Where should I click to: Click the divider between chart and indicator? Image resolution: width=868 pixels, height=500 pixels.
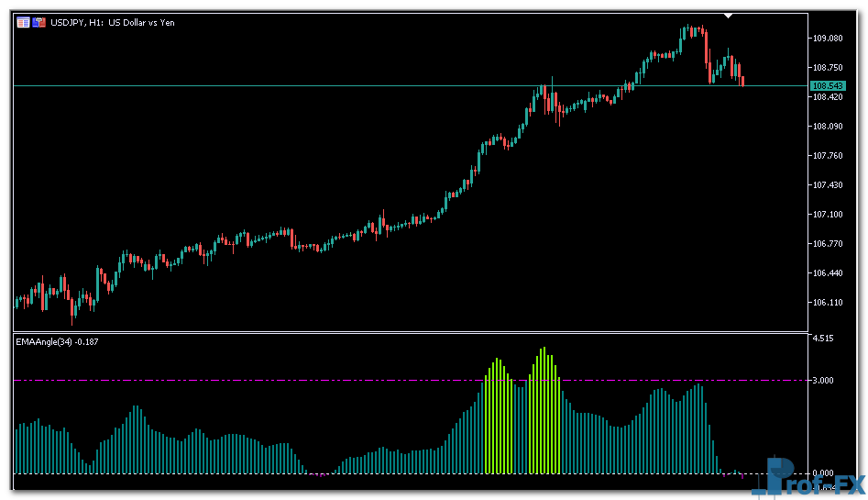pos(412,332)
